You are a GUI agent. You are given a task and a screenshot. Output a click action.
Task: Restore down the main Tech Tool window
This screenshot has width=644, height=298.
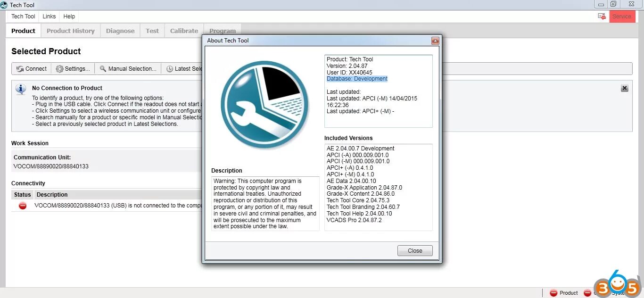(613, 4)
